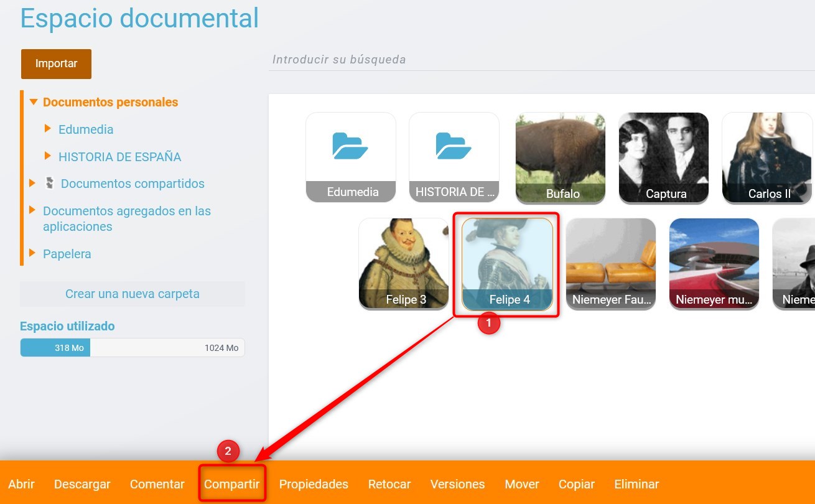Open Papelera in the sidebar

(x=67, y=254)
